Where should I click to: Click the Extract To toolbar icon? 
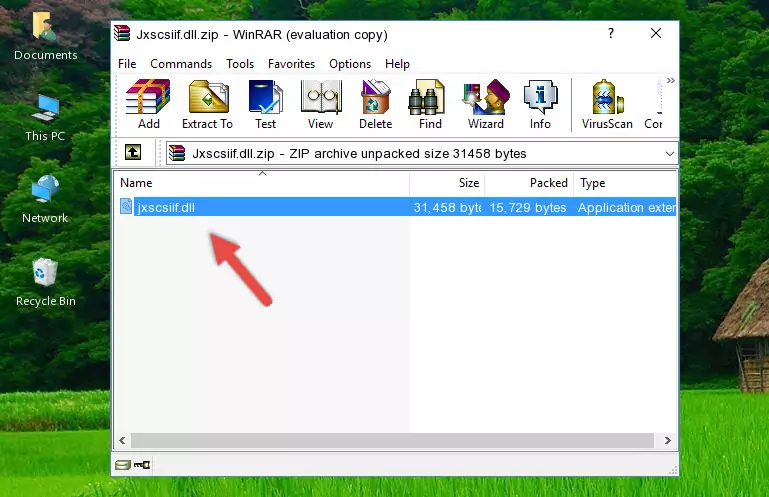tap(207, 104)
